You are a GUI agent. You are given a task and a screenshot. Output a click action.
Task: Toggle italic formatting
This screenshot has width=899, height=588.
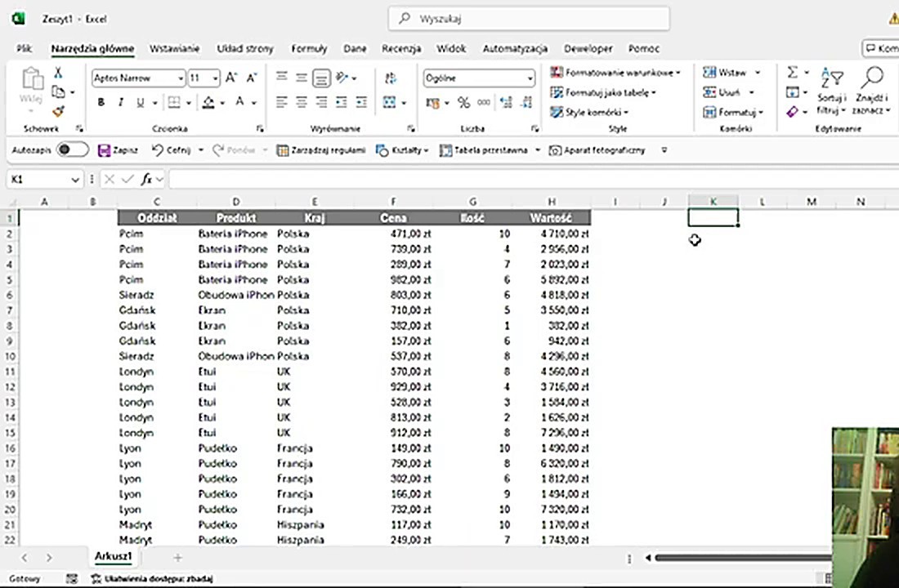(121, 103)
